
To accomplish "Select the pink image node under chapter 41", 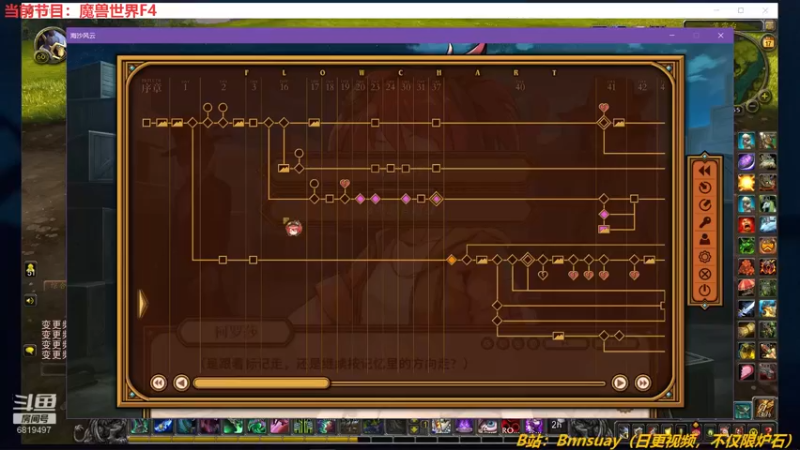I will (604, 229).
